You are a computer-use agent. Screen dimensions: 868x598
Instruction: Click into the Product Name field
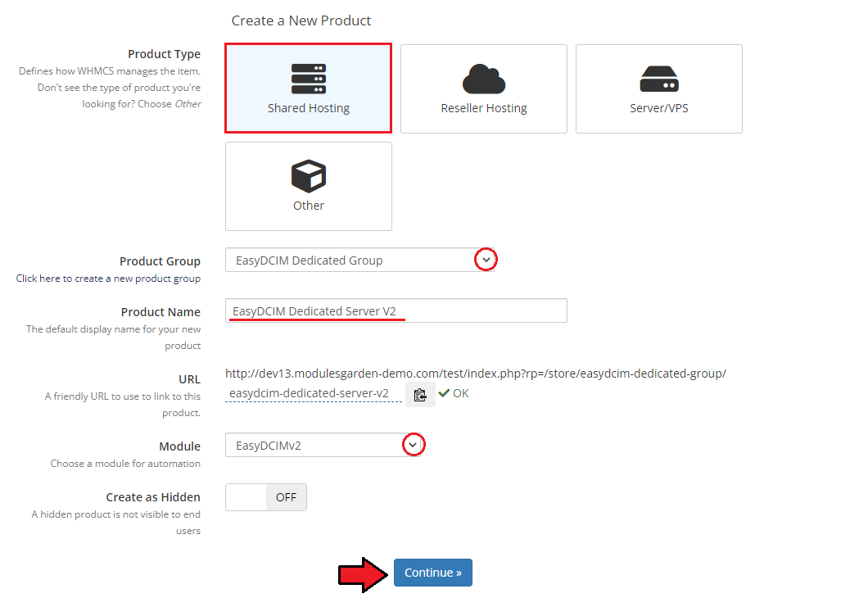[x=396, y=310]
